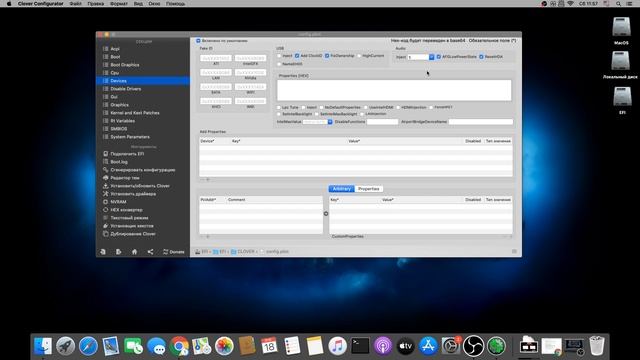Screen dimensions: 640x360
Task: Open Kernel and Kext Patches section
Action: 135,113
